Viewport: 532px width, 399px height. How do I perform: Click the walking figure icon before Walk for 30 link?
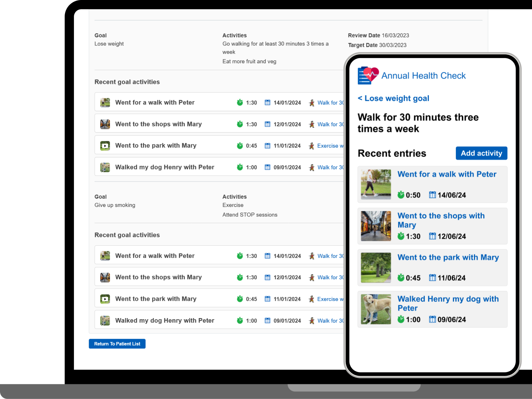pos(311,102)
